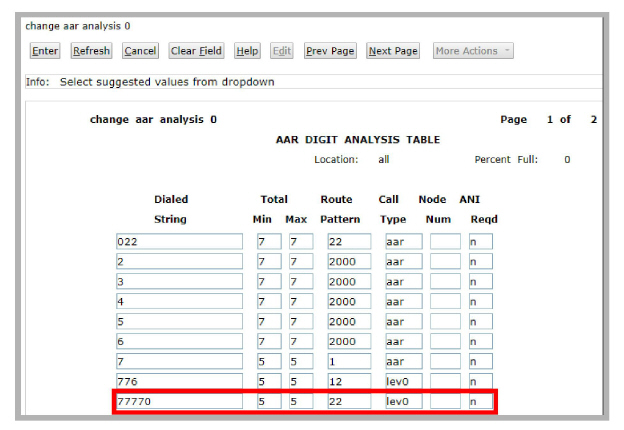The width and height of the screenshot is (624, 430).
Task: Select Call Type lev0 in the 77770 row
Action: tap(404, 401)
